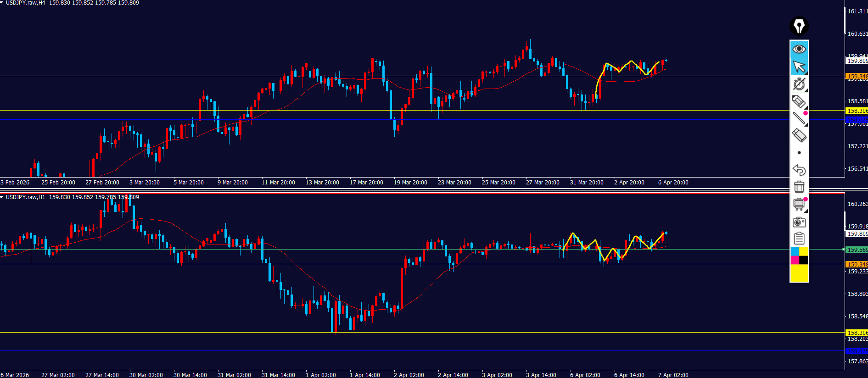Open the easel canvas board tool
Viewport: 868px width, 378px height.
click(x=799, y=204)
